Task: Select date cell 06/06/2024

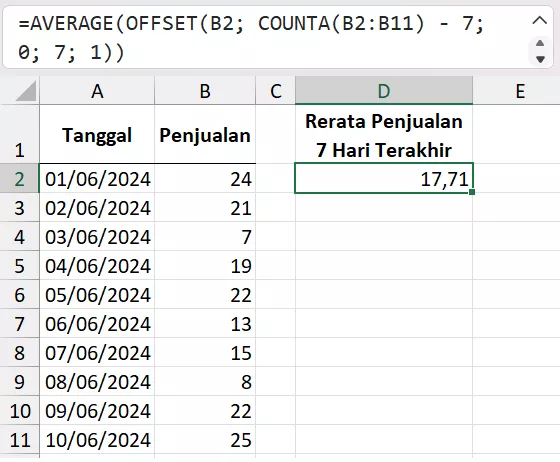Action: (x=97, y=323)
